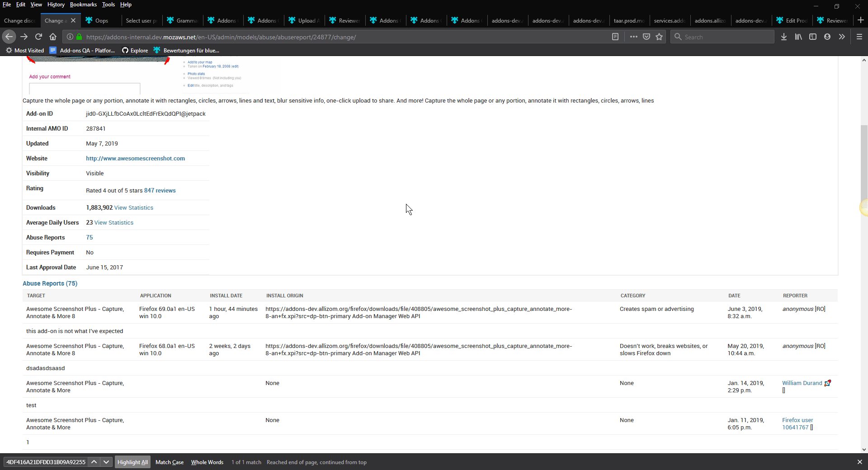Switch to the Edit Product tab
This screenshot has height=470, width=868.
(792, 20)
